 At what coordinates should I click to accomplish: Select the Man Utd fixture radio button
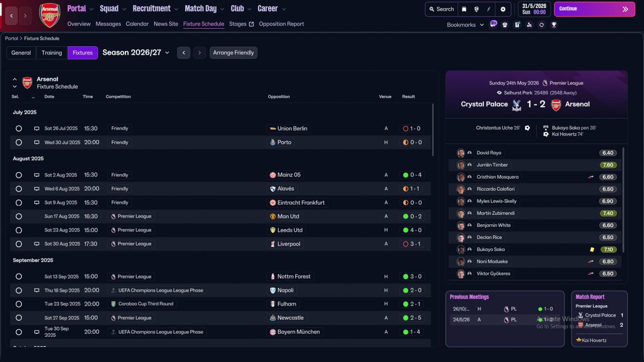[19, 216]
